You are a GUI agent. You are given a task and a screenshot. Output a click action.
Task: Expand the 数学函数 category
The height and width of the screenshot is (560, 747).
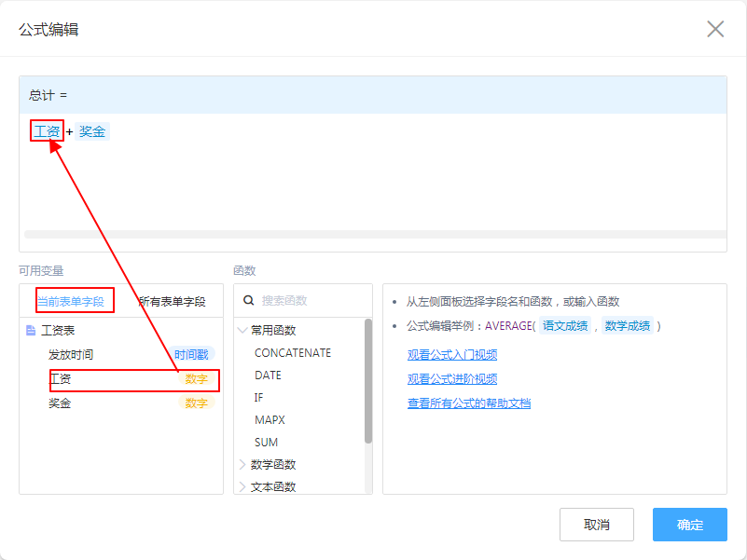243,465
